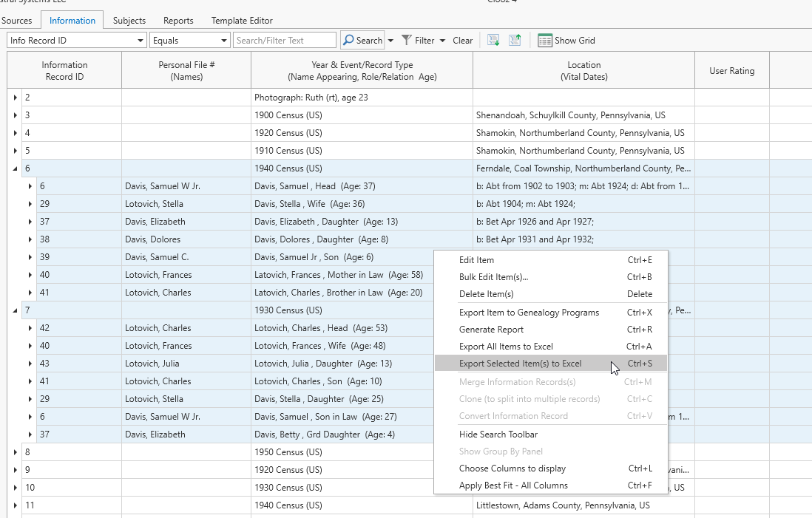Collapse the 1930 Census record 7 group
Image resolution: width=812 pixels, height=518 pixels.
[15, 310]
